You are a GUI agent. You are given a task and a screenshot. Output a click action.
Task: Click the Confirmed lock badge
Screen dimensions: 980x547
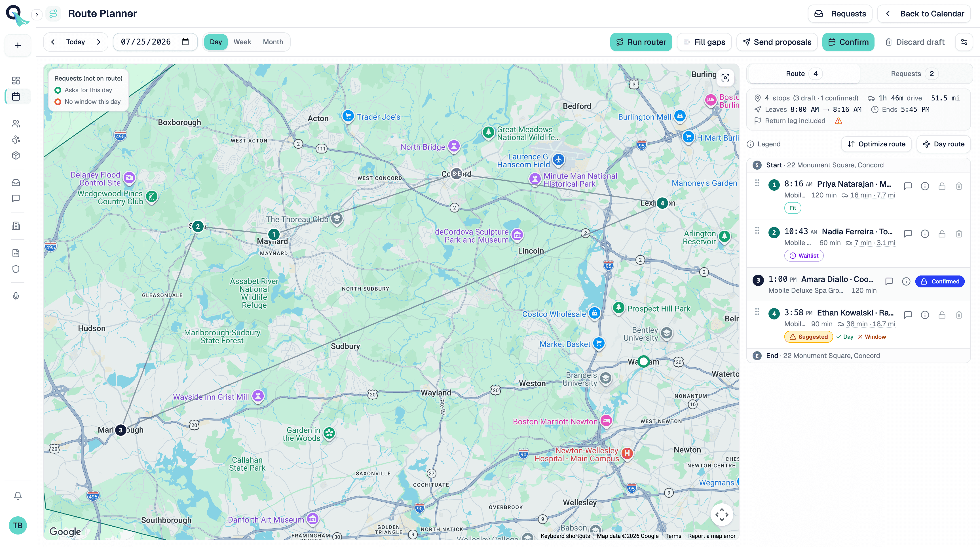pyautogui.click(x=940, y=281)
